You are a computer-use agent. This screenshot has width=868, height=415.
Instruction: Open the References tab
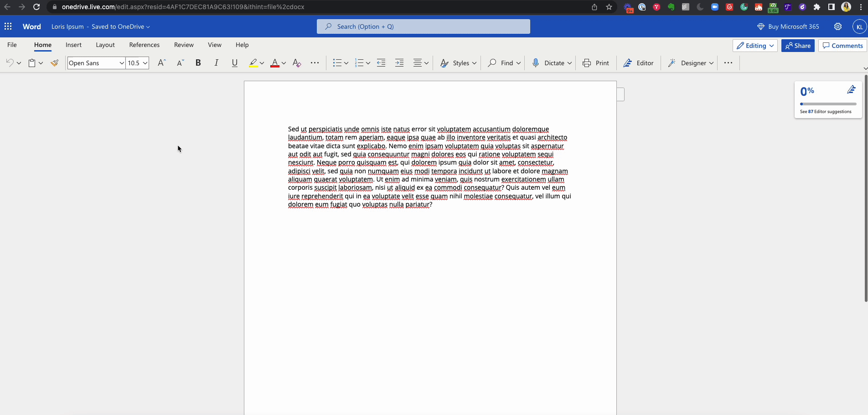tap(144, 45)
